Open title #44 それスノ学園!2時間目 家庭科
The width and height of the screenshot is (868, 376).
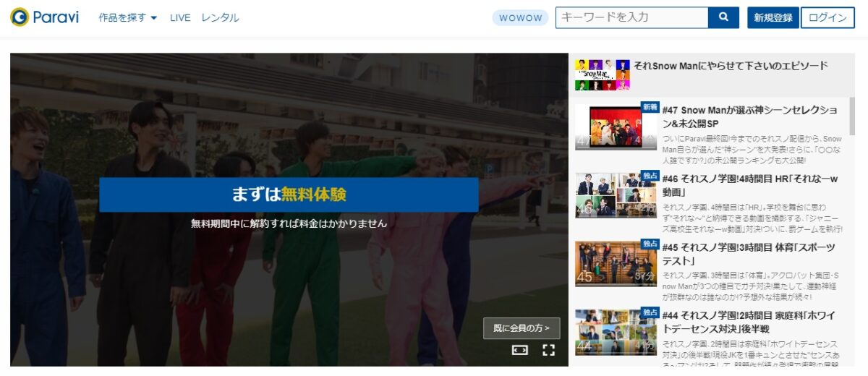(x=749, y=322)
